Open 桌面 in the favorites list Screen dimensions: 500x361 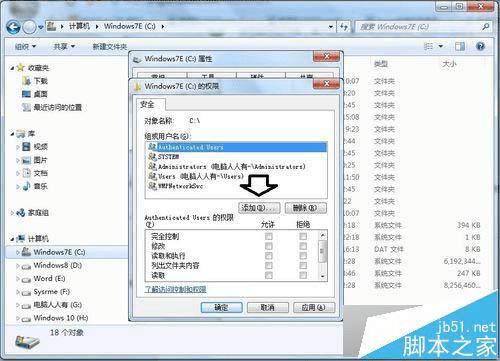[x=41, y=94]
